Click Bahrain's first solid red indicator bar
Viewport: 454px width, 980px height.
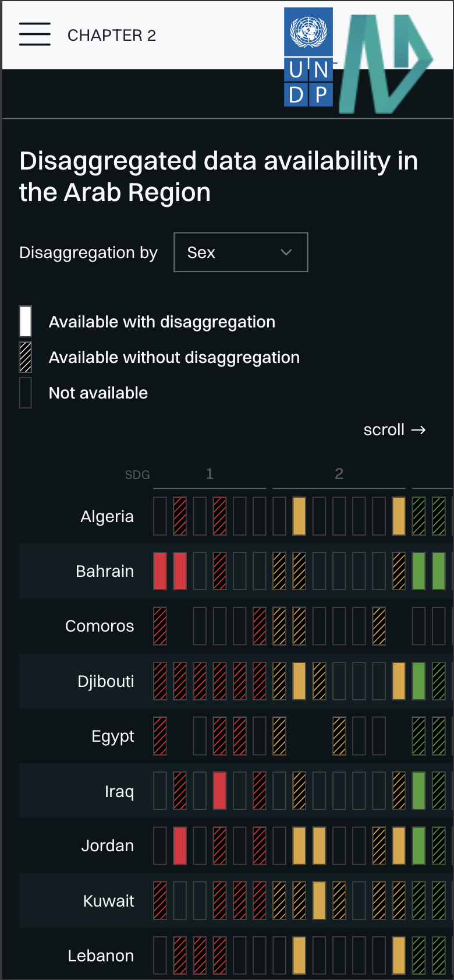pyautogui.click(x=160, y=571)
